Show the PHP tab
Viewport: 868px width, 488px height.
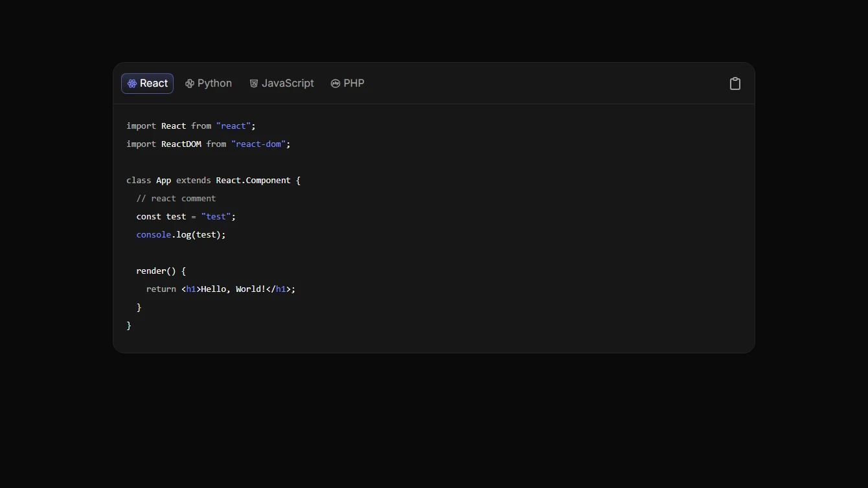pos(348,83)
